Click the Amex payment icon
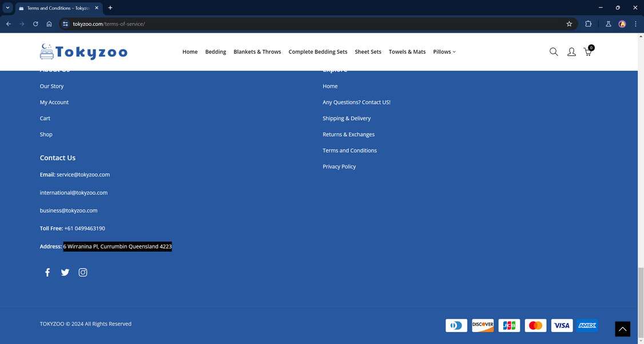This screenshot has width=644, height=344. click(587, 326)
